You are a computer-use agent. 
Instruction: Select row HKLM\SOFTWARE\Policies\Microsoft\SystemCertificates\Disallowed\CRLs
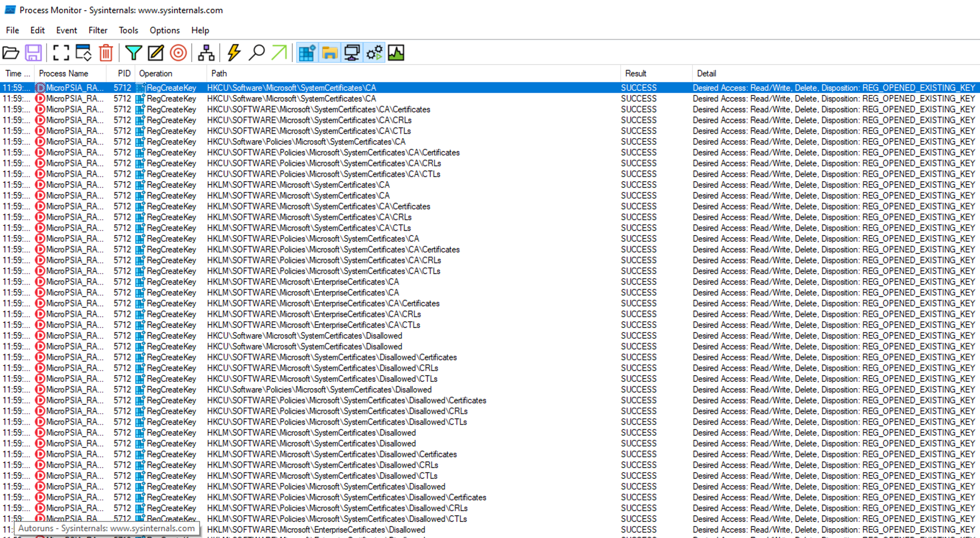pos(490,508)
